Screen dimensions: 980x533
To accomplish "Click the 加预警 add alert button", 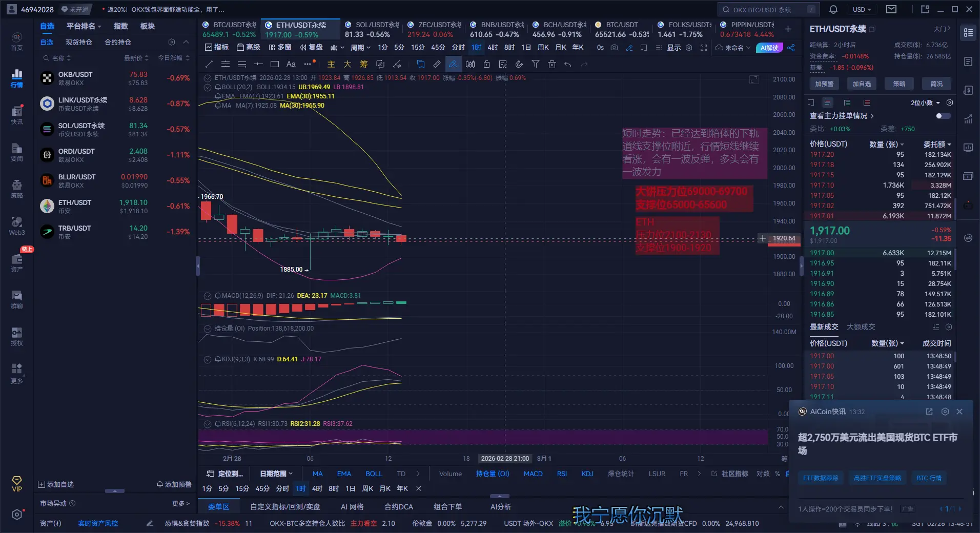I will [824, 84].
